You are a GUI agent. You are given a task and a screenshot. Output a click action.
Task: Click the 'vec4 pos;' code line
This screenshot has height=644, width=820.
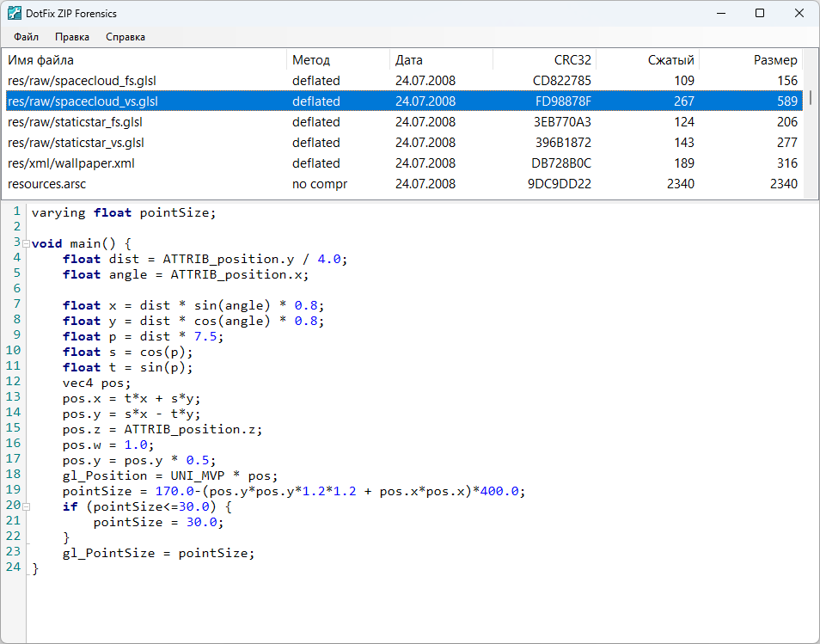(x=97, y=383)
